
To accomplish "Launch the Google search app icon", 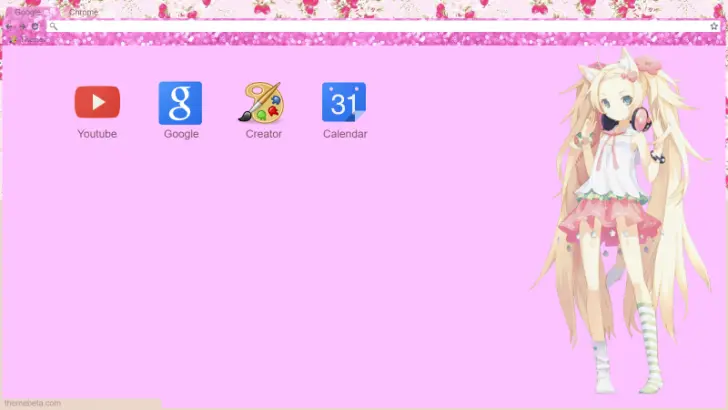I will pos(180,102).
